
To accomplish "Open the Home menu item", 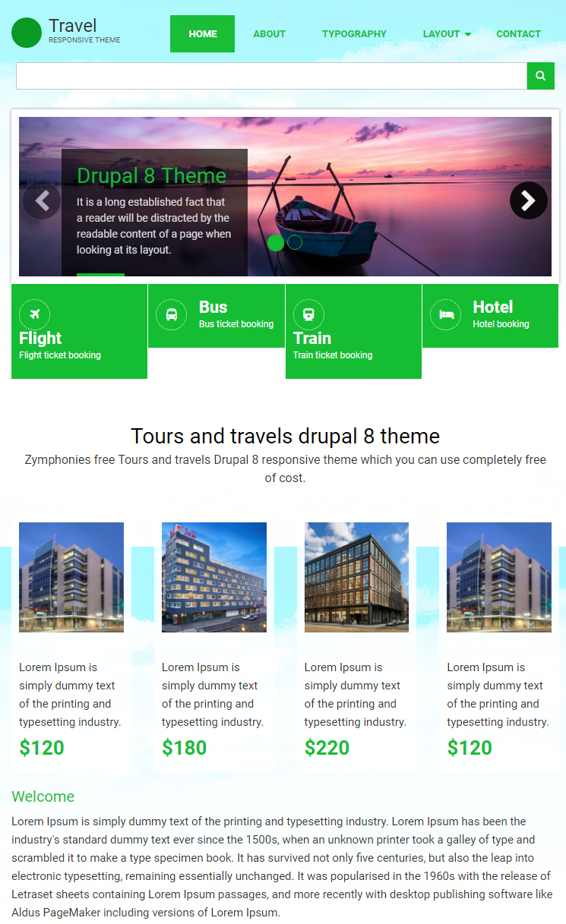I will 203,34.
